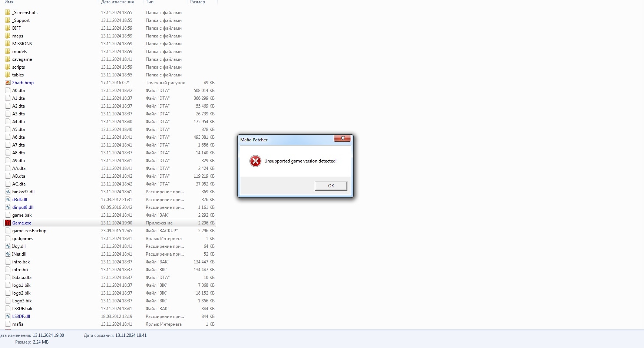Select the savegame folder icon

point(8,59)
